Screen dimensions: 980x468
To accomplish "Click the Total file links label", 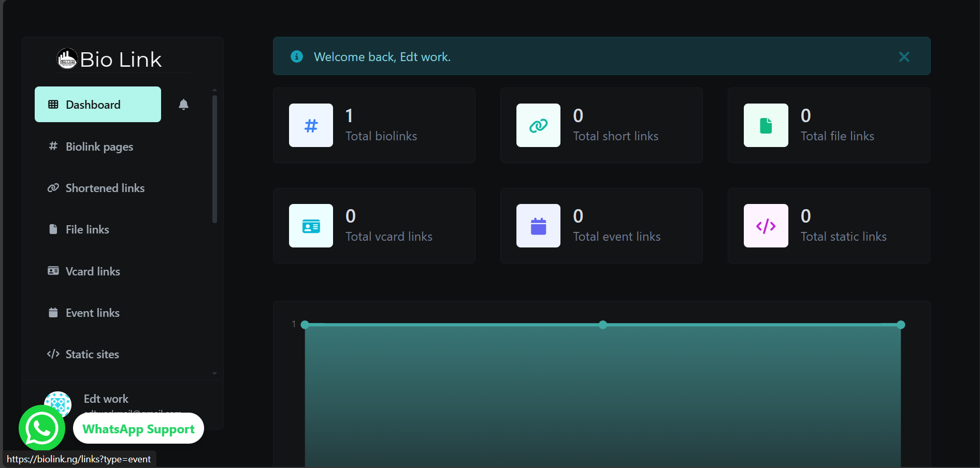I will click(837, 136).
